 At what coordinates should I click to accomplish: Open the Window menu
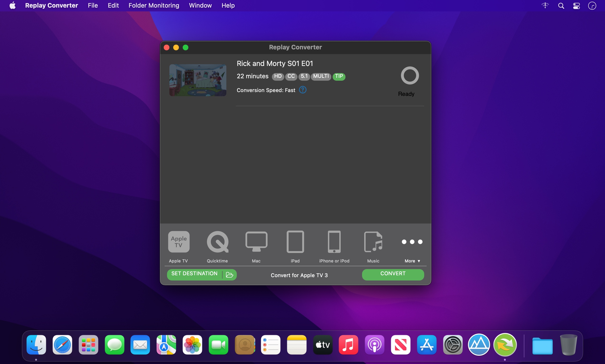tap(200, 5)
